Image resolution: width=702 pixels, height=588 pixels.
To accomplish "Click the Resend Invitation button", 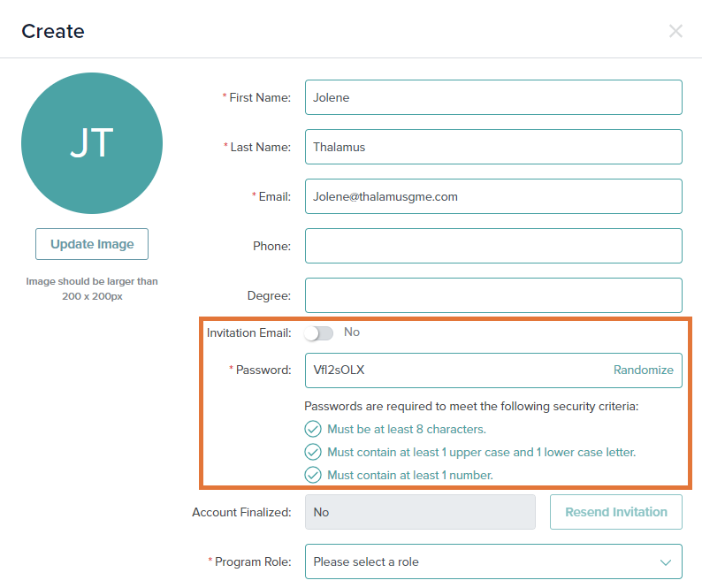I will click(616, 512).
